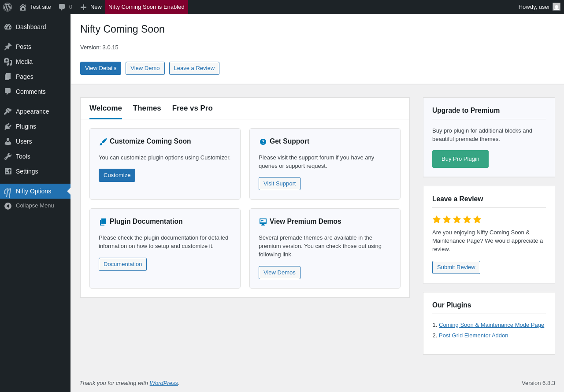The height and width of the screenshot is (392, 564).
Task: Click the Customize button
Action: (117, 175)
